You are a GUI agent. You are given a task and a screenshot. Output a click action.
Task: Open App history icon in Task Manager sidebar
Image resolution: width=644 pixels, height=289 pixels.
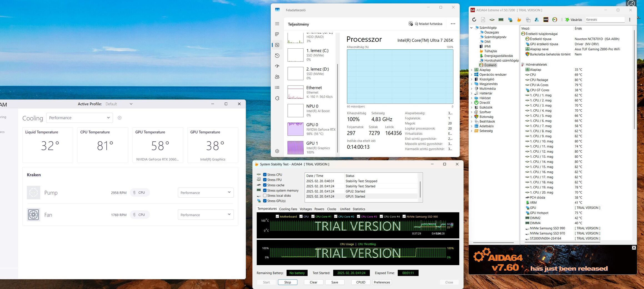coord(277,56)
